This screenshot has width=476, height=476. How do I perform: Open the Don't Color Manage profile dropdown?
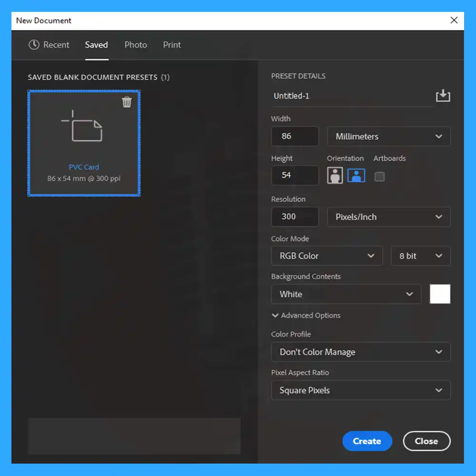[x=361, y=352]
